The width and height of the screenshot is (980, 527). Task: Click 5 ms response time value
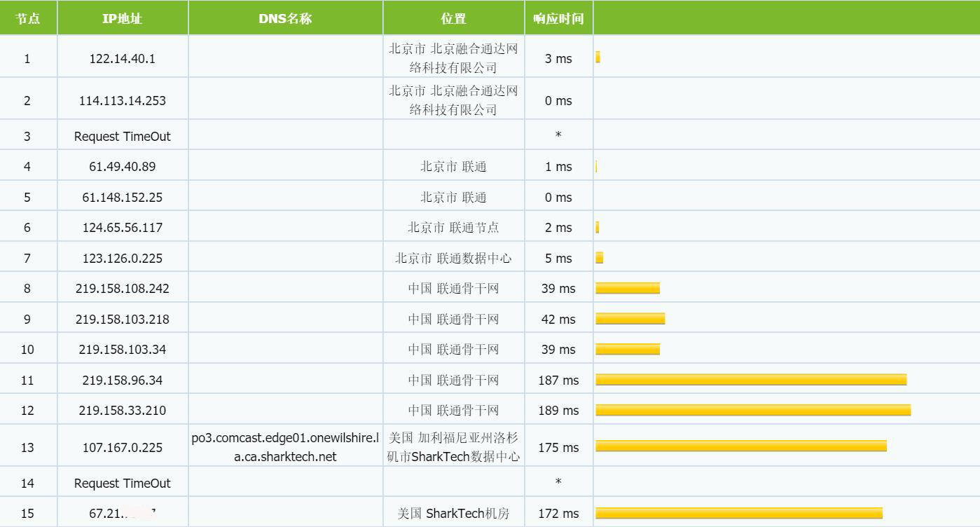[558, 259]
